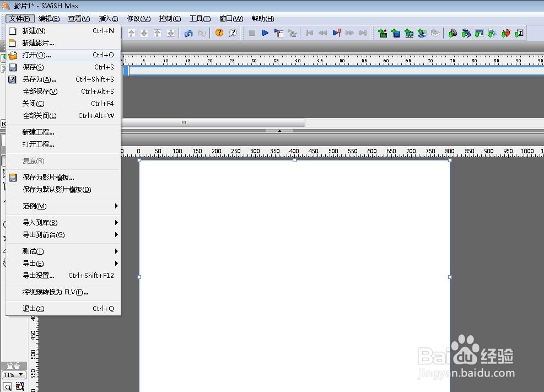Click the Send to Back arrow icon

[x=170, y=33]
